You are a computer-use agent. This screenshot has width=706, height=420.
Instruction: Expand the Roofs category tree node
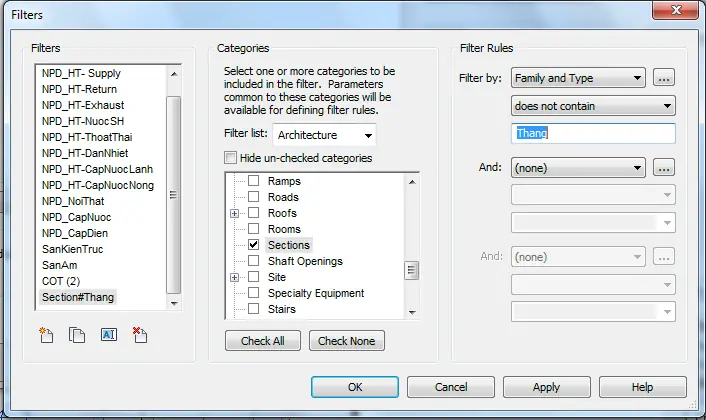[x=235, y=213]
